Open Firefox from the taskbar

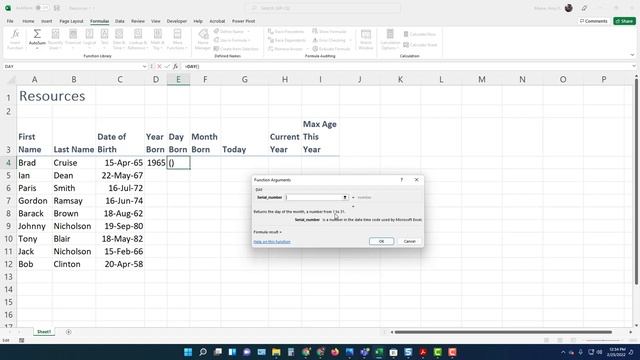[x=335, y=352]
